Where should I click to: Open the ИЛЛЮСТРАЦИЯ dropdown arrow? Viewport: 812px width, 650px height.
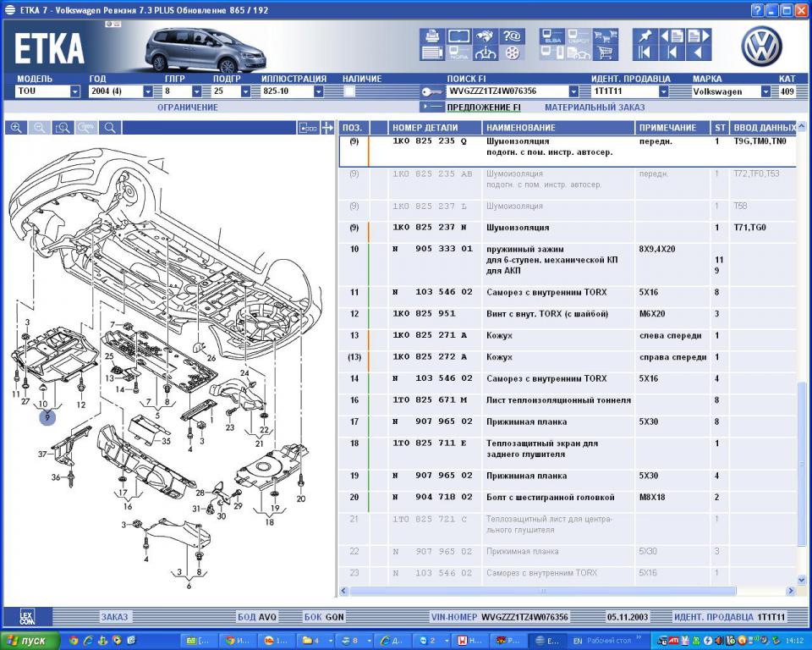click(319, 91)
